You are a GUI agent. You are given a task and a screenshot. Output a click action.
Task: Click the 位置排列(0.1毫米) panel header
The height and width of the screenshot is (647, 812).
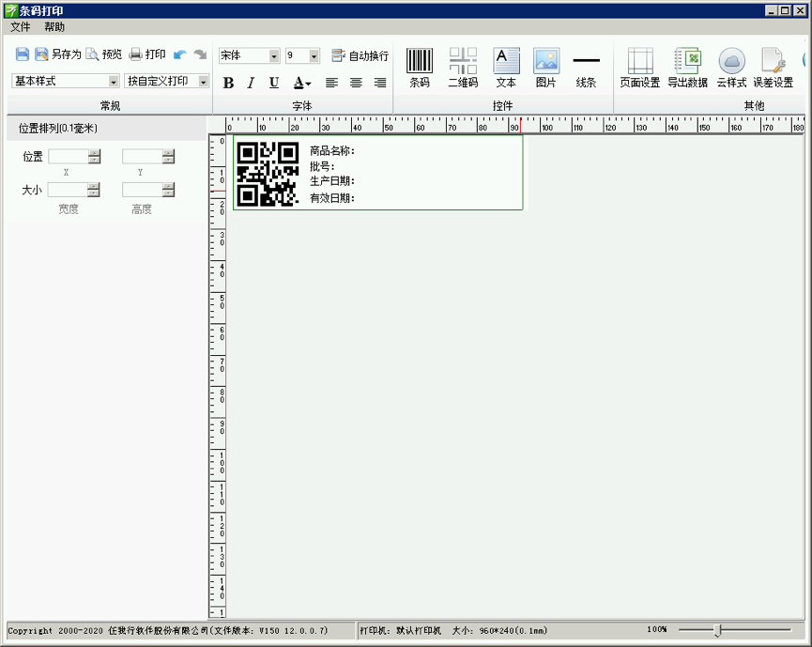tap(107, 129)
